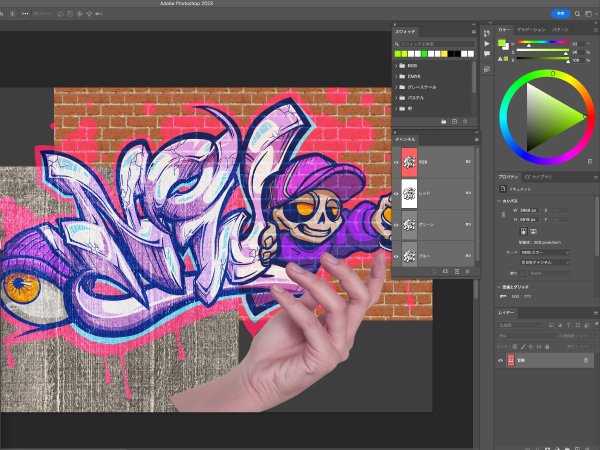Create new channel icon in Channels panel
Viewport: 600px width, 450px height.
(457, 271)
